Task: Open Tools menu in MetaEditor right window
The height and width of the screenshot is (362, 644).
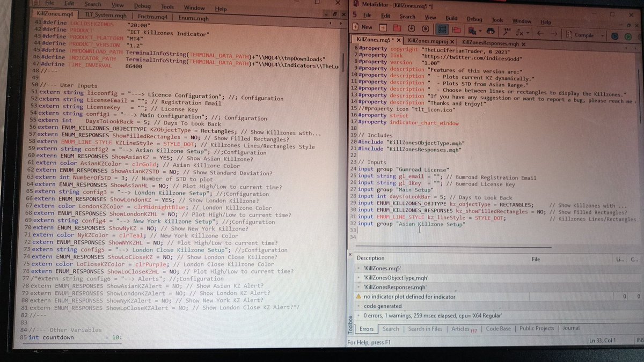Action: coord(497,20)
